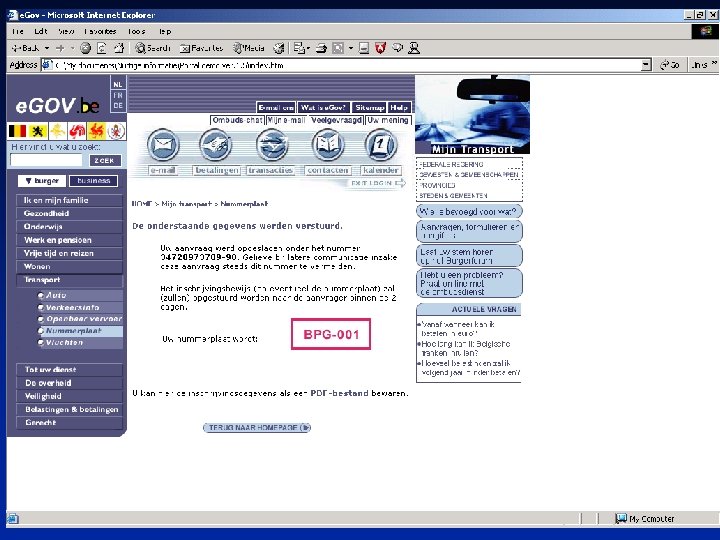This screenshot has width=720, height=540.
Task: Click Wat is eGov? header button
Action: [323, 107]
